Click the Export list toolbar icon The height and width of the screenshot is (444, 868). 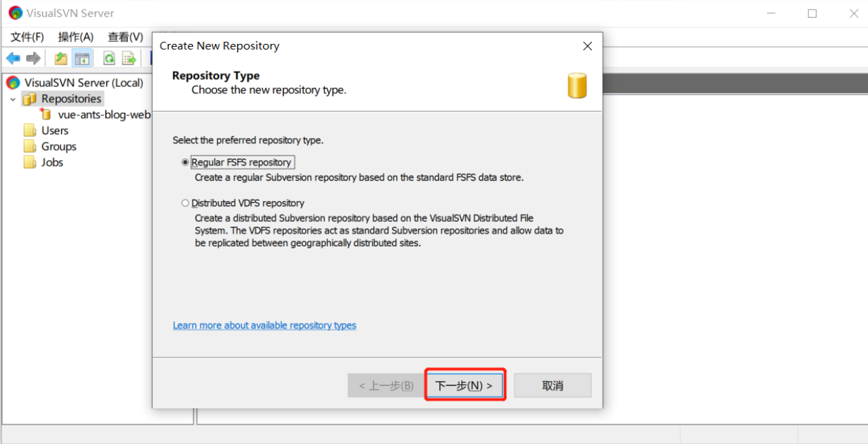129,58
